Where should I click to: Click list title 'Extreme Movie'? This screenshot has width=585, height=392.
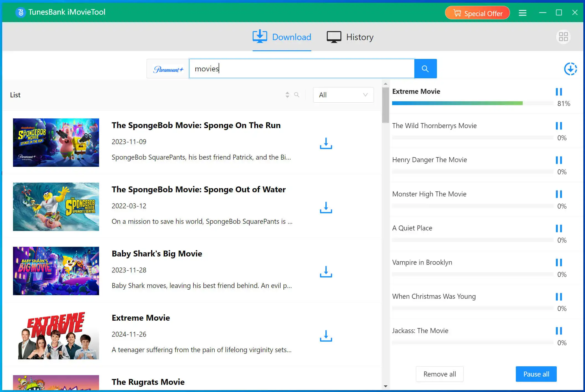point(141,318)
